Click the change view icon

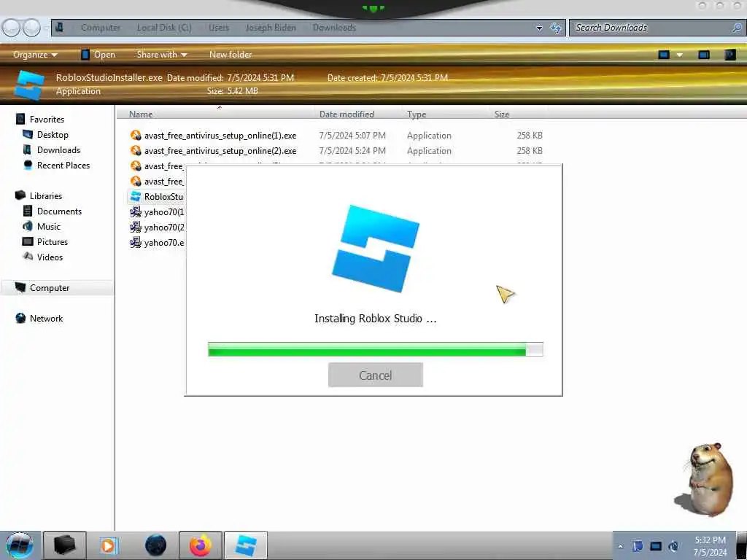point(664,55)
